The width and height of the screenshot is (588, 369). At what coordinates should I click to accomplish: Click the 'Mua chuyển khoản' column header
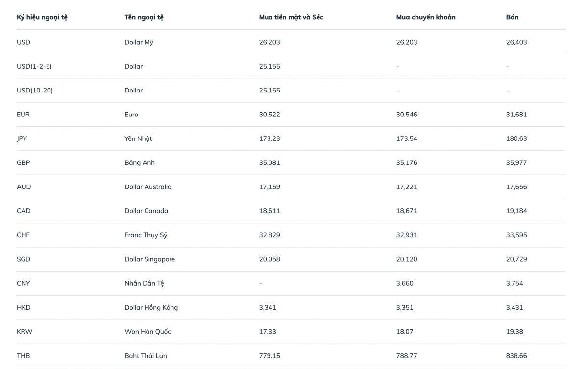(426, 17)
